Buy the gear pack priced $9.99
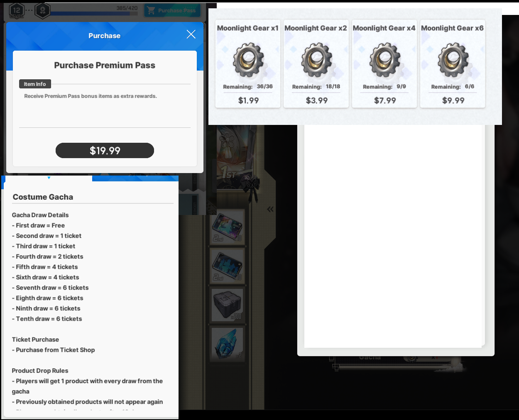Image resolution: width=519 pixels, height=420 pixels. pos(453,100)
